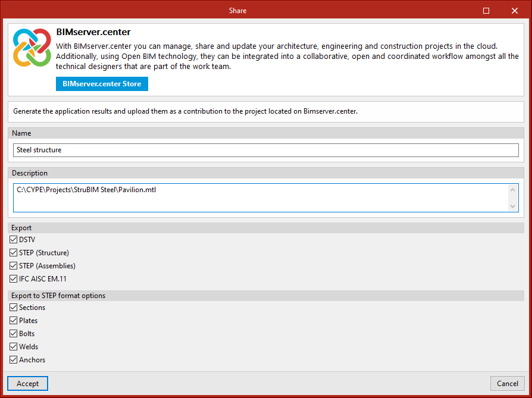The width and height of the screenshot is (532, 398).
Task: Click the 'Name' section label
Action: tap(21, 133)
